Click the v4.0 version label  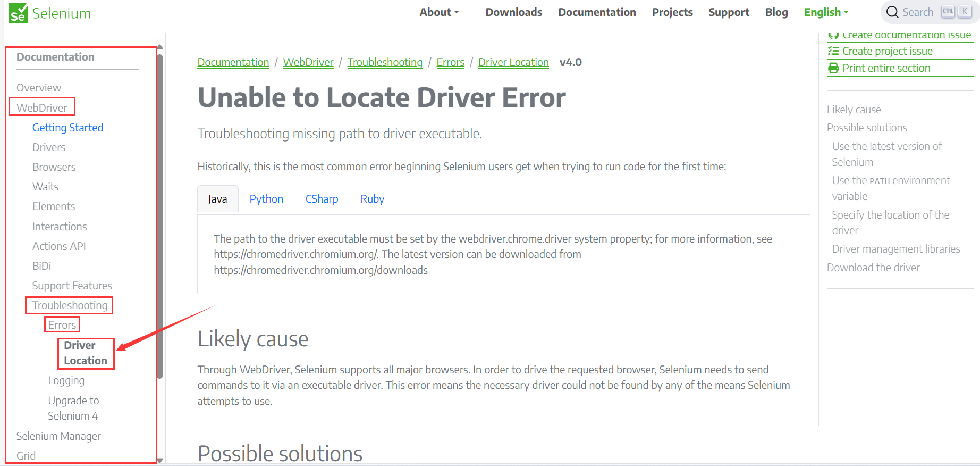point(571,62)
